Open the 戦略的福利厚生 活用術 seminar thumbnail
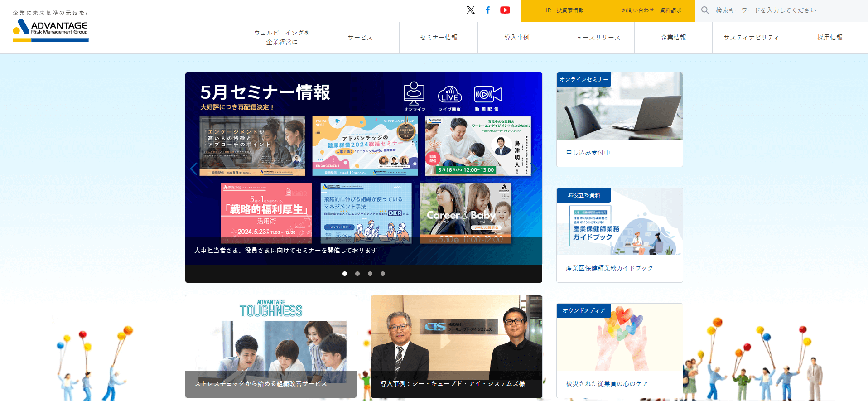The width and height of the screenshot is (868, 401). (266, 213)
